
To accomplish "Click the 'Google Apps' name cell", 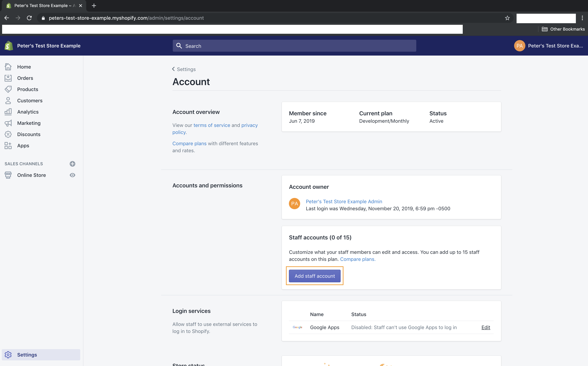I will 325,327.
